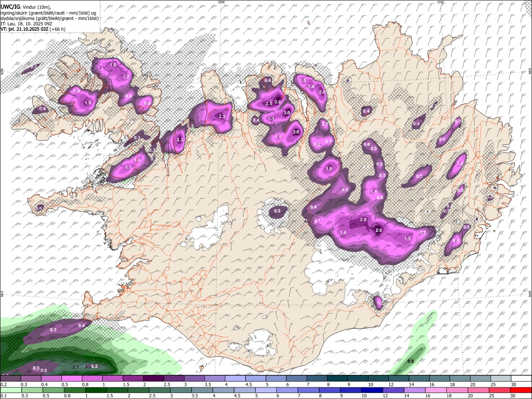Click the "1.9" snowfall value on the map
Screen dimensions: 532x399
pyautogui.click(x=87, y=103)
